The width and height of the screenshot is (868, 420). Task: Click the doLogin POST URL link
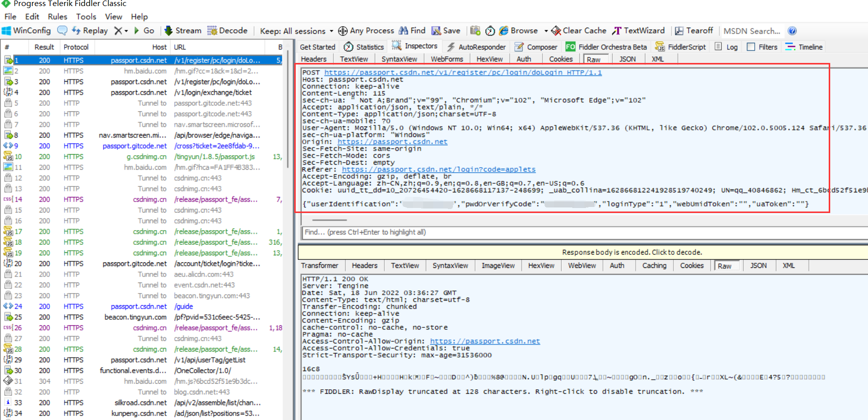coord(462,73)
